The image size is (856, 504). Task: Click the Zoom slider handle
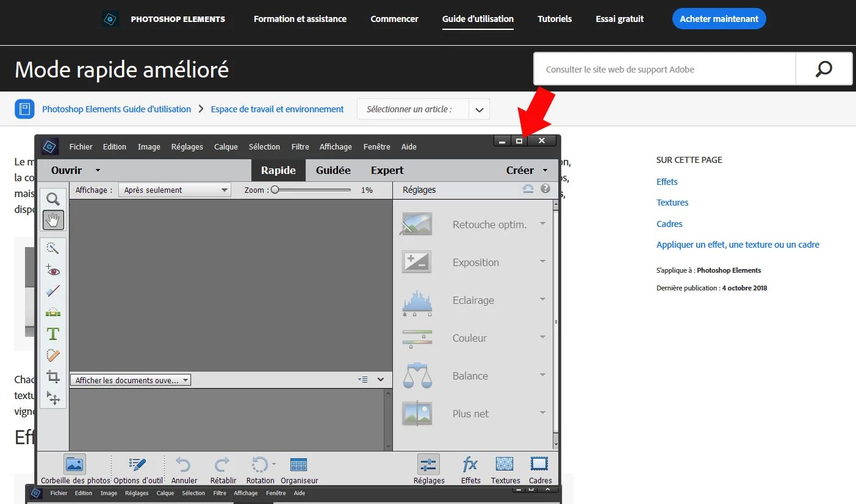[275, 190]
